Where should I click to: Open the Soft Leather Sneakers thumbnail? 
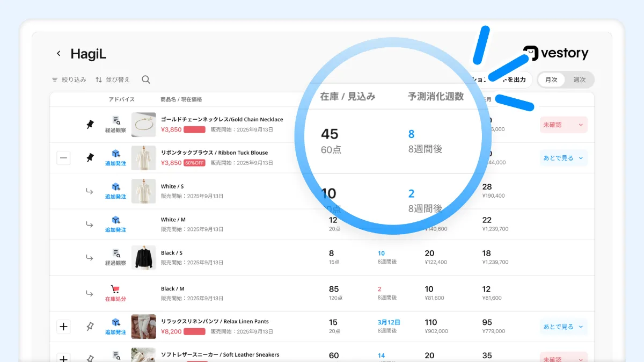tap(143, 355)
